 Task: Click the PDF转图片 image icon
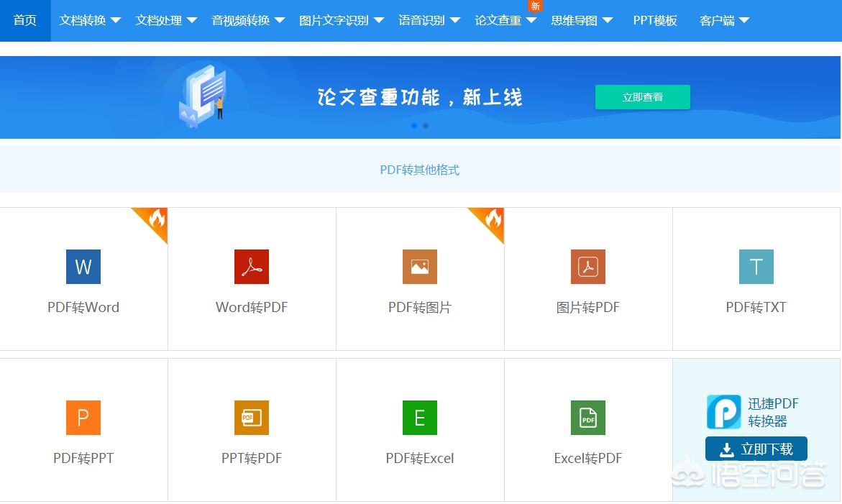[420, 267]
